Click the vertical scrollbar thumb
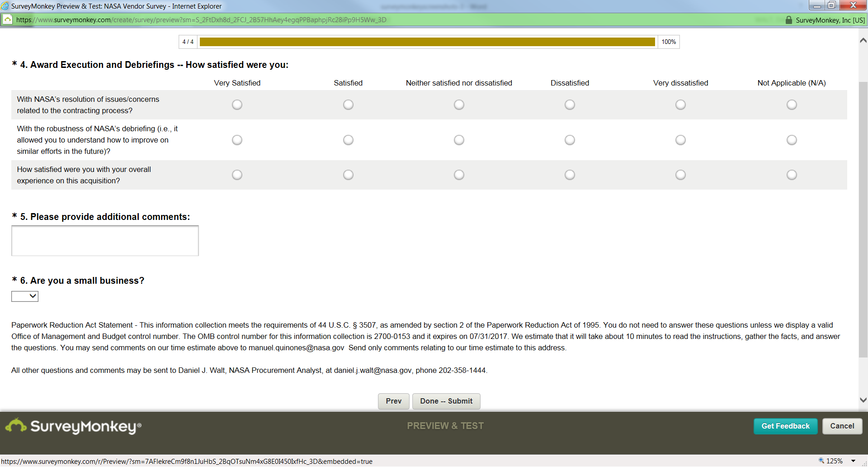The image size is (868, 467). coord(863,219)
